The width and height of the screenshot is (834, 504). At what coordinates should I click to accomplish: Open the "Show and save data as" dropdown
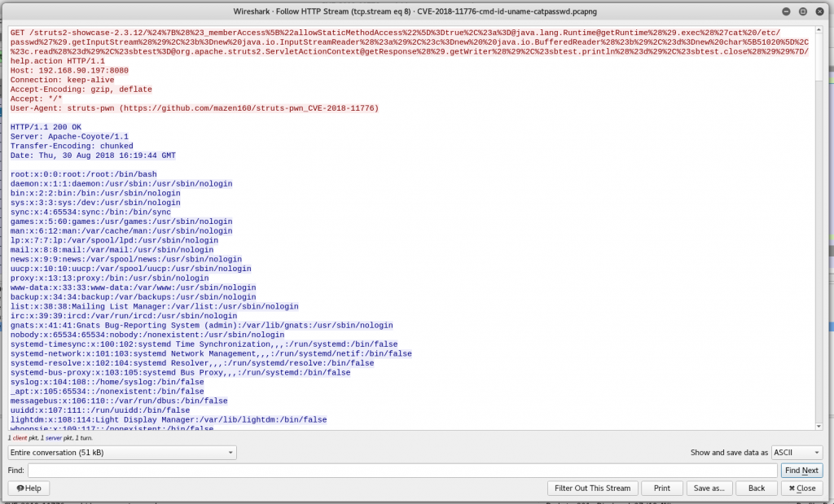pyautogui.click(x=797, y=452)
